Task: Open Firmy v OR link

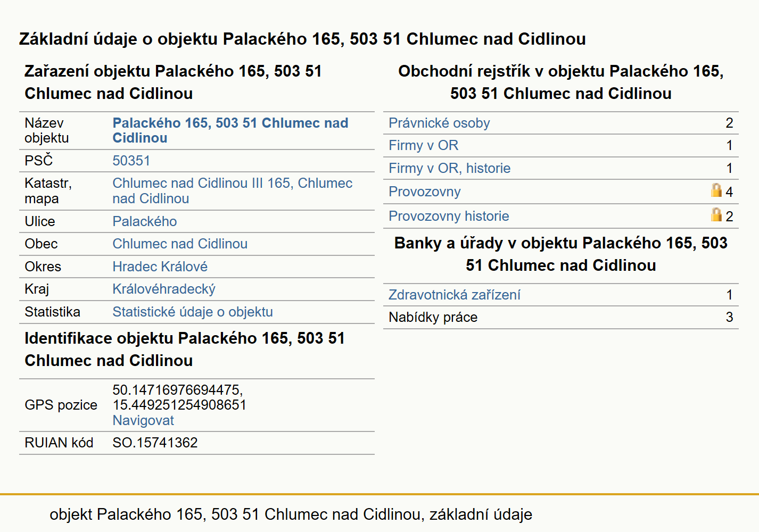Action: [x=423, y=145]
